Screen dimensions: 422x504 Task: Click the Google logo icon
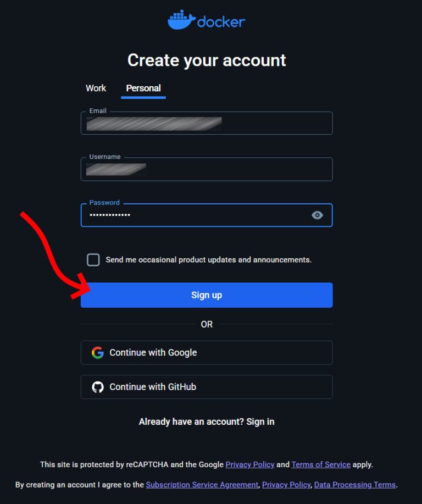[98, 353]
